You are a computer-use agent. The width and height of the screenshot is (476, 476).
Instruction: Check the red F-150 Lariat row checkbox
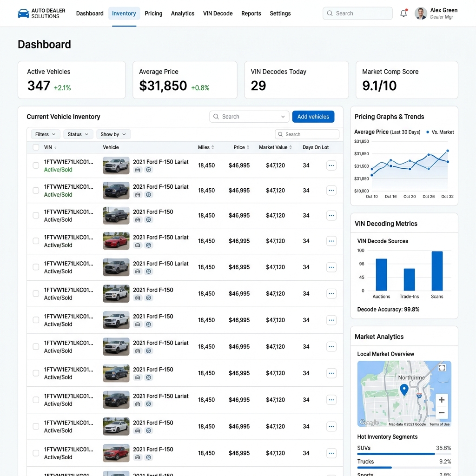click(x=36, y=241)
